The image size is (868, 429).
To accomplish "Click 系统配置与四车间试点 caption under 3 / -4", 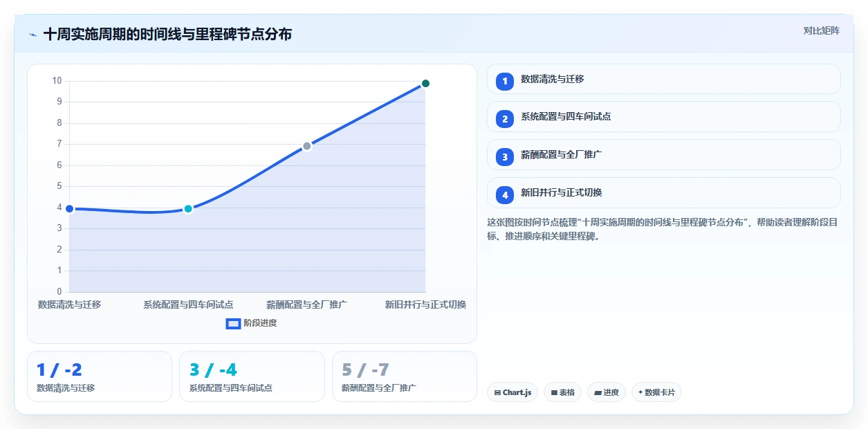I will [230, 388].
